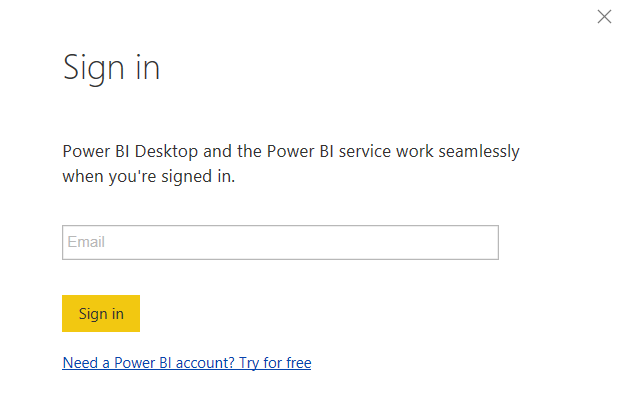Place the cursor in the Email placeholder field
This screenshot has height=416, width=624.
point(280,242)
